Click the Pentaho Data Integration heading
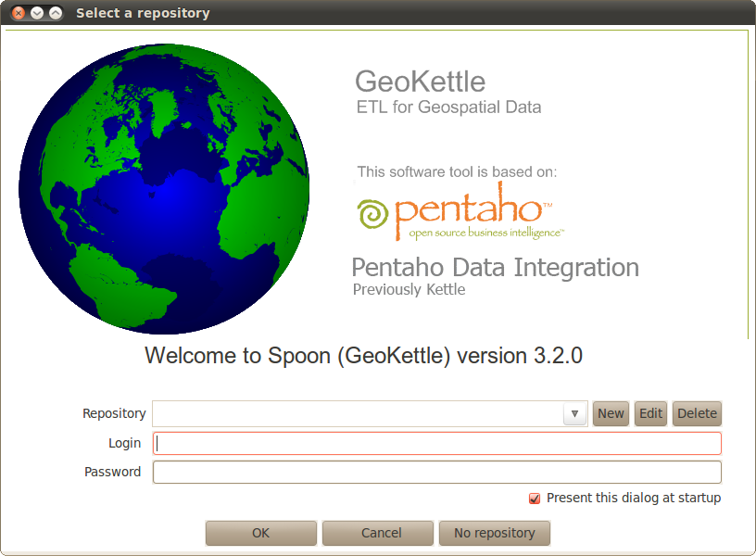 [495, 268]
